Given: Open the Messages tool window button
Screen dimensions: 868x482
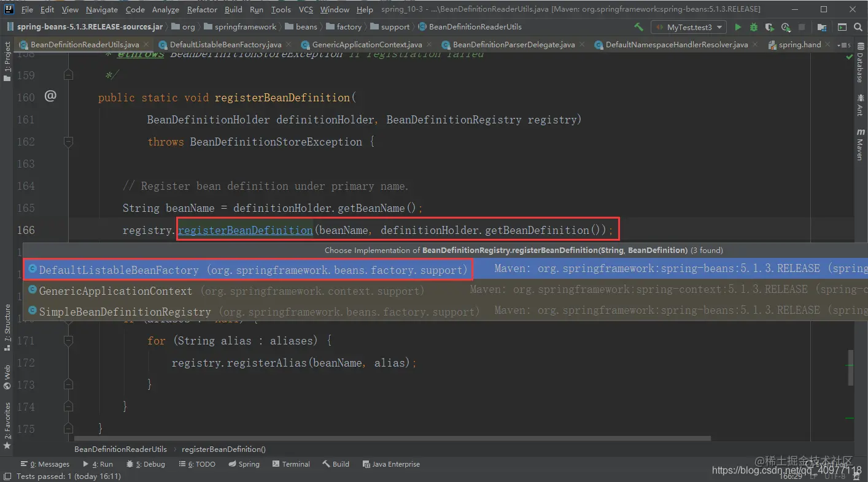Looking at the screenshot, I should (x=45, y=464).
